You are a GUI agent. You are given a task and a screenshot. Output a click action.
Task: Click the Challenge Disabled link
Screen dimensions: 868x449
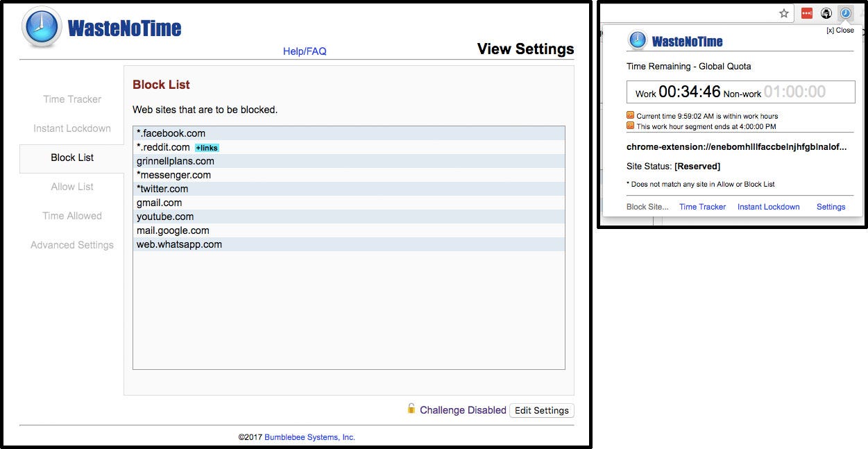point(463,410)
